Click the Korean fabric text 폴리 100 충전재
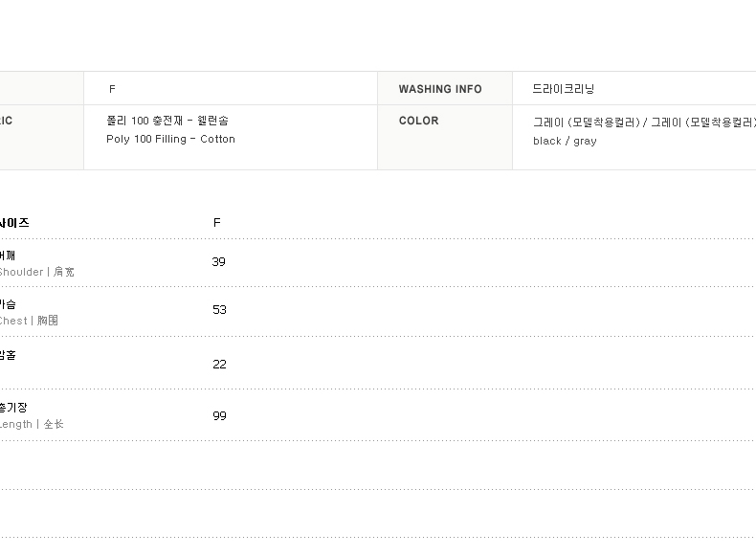 click(145, 121)
